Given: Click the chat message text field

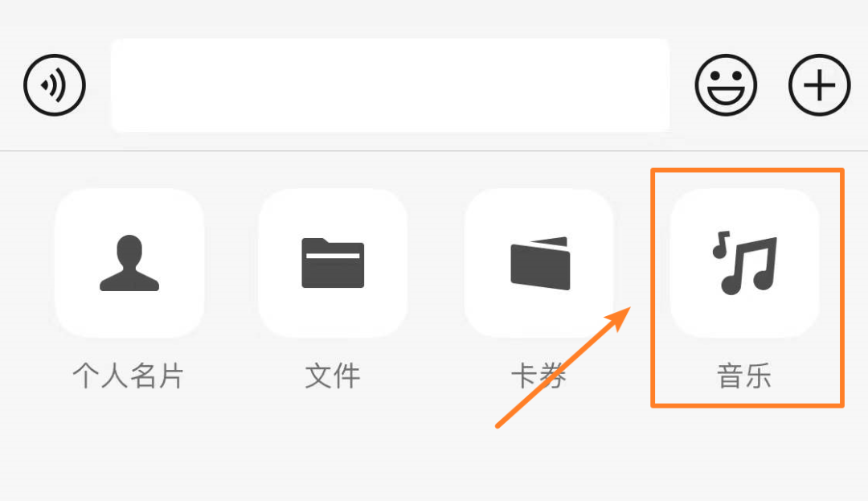Looking at the screenshot, I should [391, 85].
